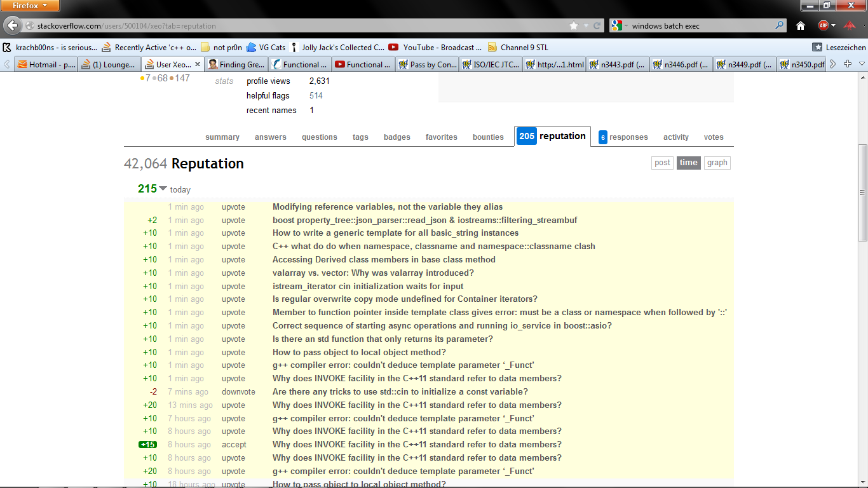Collapse today's 215 reputation expander arrow
Viewport: 868px width, 488px height.
point(163,189)
